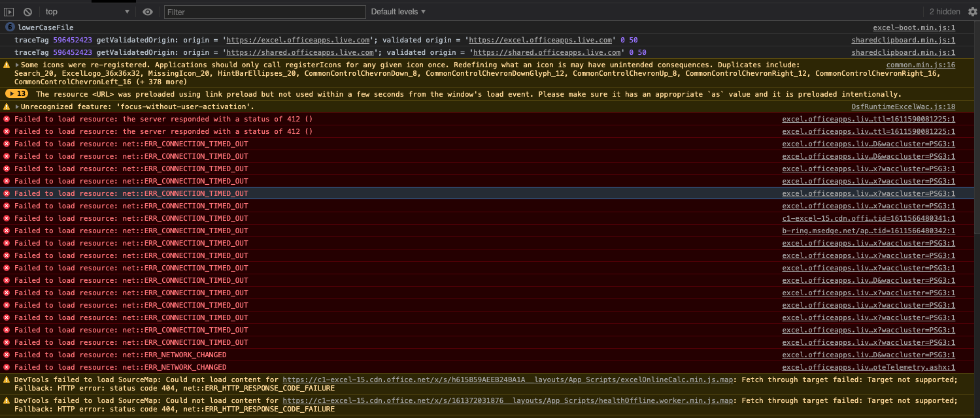980x418 pixels.
Task: Show the console sidebar
Action: [x=9, y=12]
